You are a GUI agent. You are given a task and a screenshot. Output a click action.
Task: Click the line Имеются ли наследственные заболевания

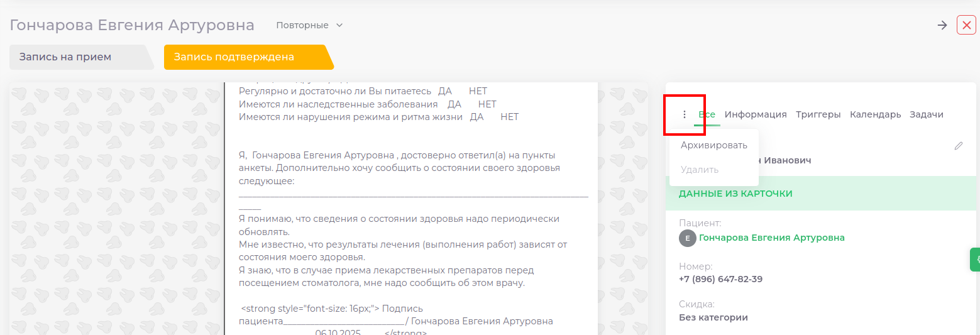(x=368, y=104)
